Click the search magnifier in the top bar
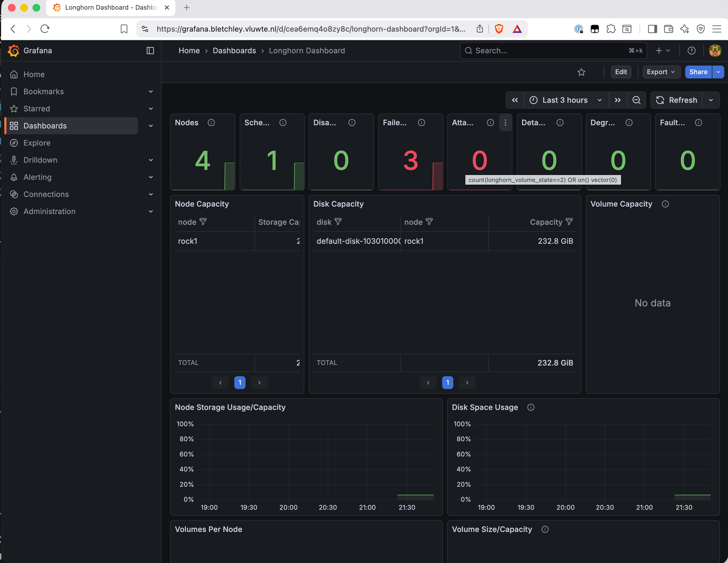Viewport: 728px width, 563px height. [x=468, y=51]
